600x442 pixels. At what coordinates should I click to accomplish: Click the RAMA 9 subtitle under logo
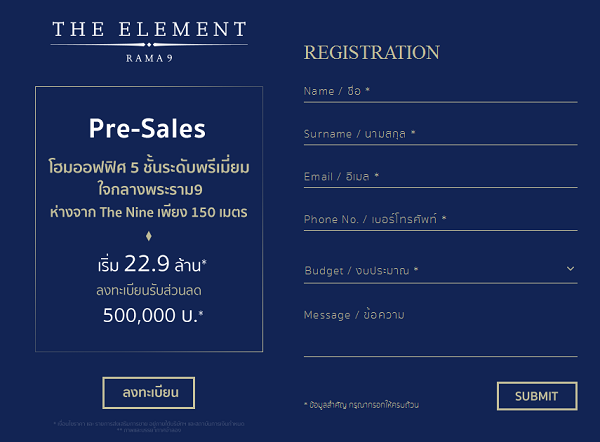point(149,58)
